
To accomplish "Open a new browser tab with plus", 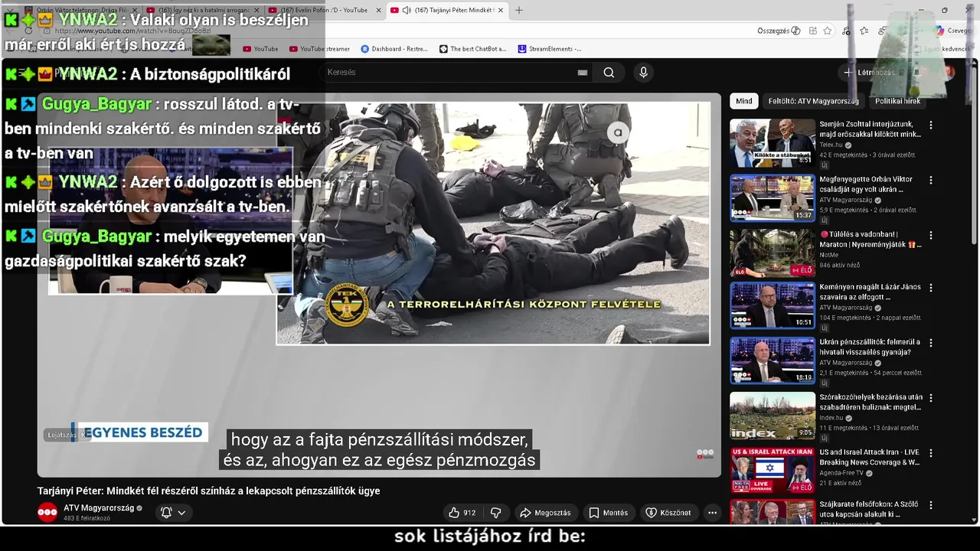I will (519, 10).
